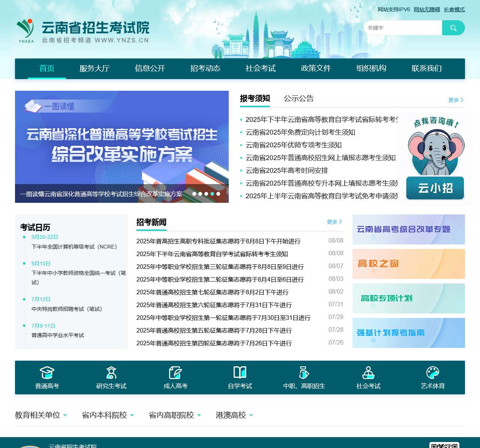Select the 政策文件 menu item

(315, 69)
